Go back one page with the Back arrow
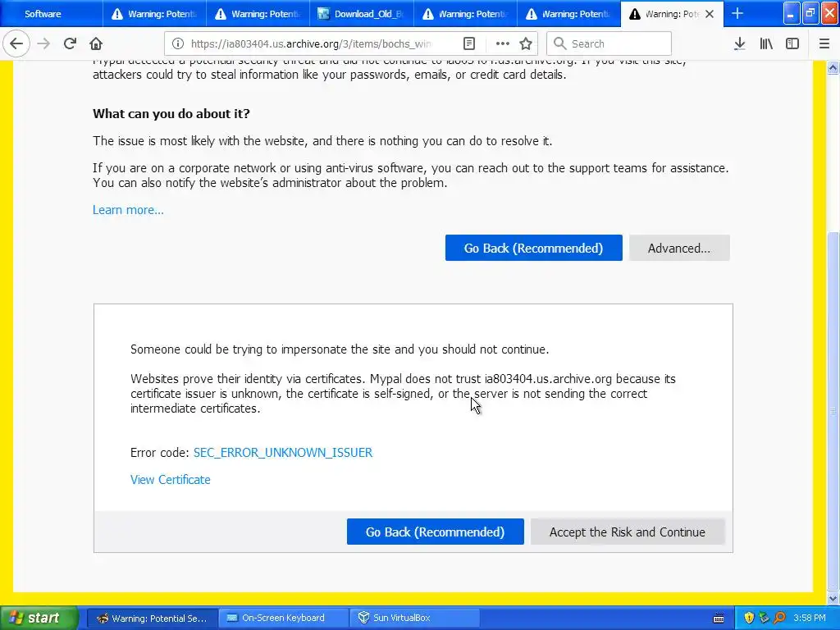This screenshot has height=630, width=840. (16, 43)
